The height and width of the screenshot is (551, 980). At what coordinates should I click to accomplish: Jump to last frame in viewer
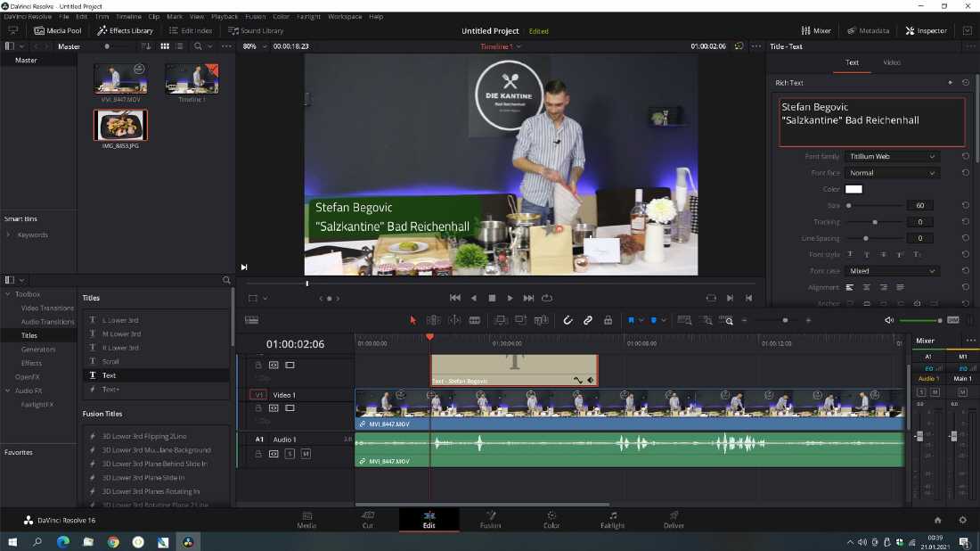point(528,299)
